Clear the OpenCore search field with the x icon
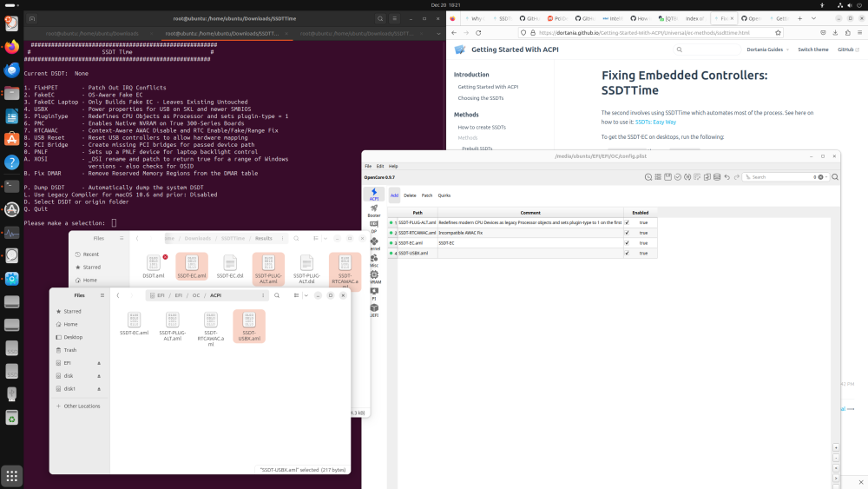 (x=821, y=177)
